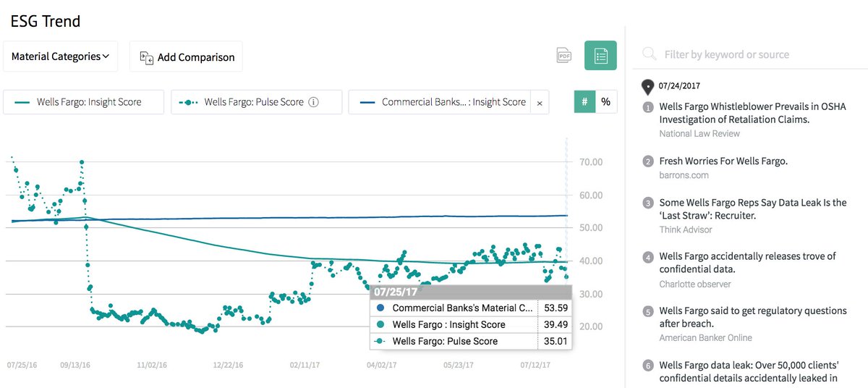Toggle Commercial Banks Insight Score legend
Screen dimensions: 868x388
(440, 102)
